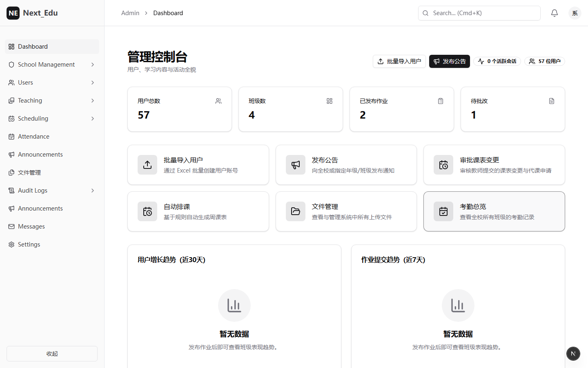
Task: Click the folder icon on 文件管理 card
Action: 296,211
